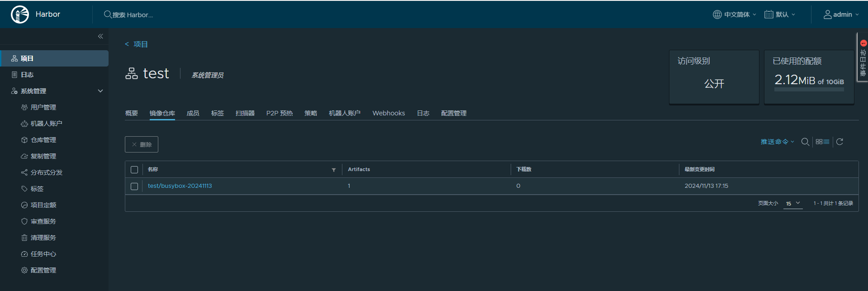This screenshot has width=868, height=291.
Task: Open the 中文简体 language dropdown
Action: click(735, 14)
